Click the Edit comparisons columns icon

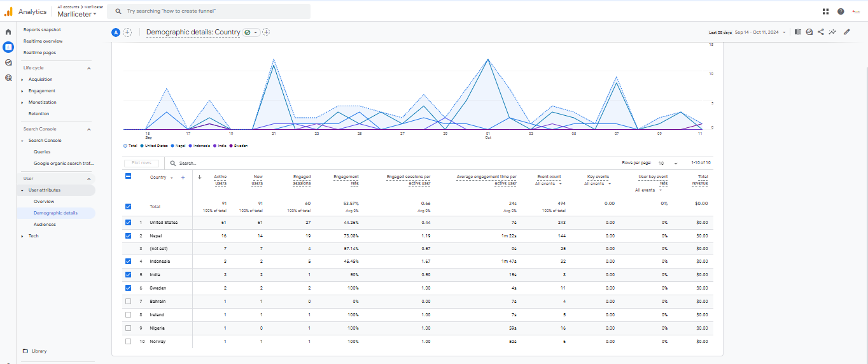tap(798, 32)
